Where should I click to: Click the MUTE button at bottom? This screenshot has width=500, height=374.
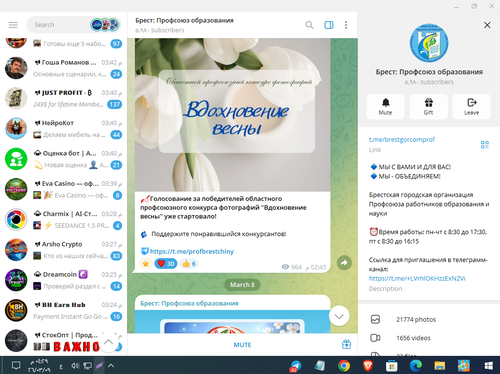[242, 345]
